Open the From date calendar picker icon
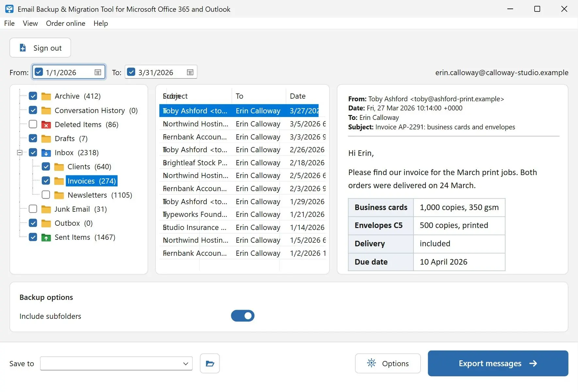This screenshot has width=578, height=392. tap(98, 73)
